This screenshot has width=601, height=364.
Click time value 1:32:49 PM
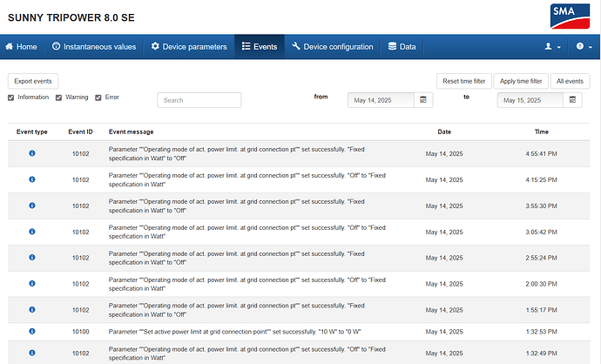(x=541, y=354)
